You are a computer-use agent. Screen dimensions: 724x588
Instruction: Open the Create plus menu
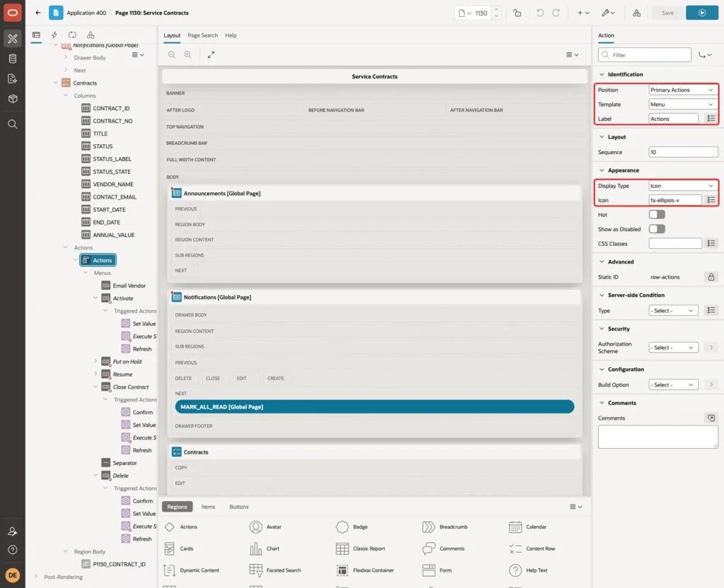pyautogui.click(x=583, y=13)
